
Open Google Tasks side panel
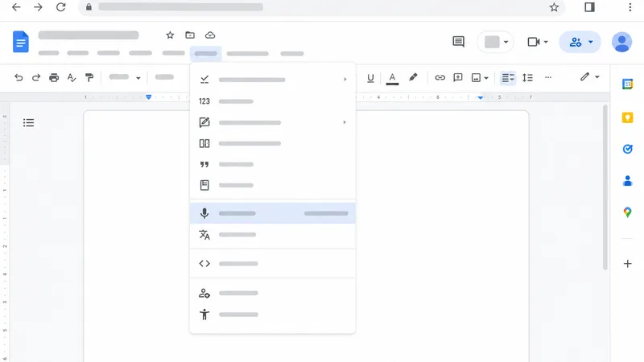[x=627, y=149]
